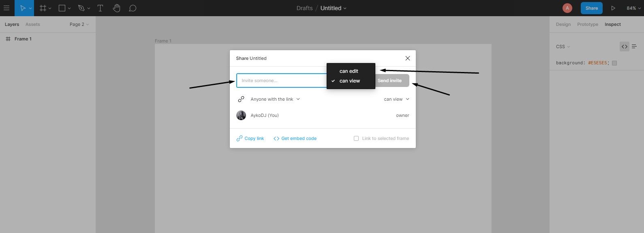This screenshot has width=644, height=233.
Task: Present the prototype with play icon
Action: pos(613,8)
